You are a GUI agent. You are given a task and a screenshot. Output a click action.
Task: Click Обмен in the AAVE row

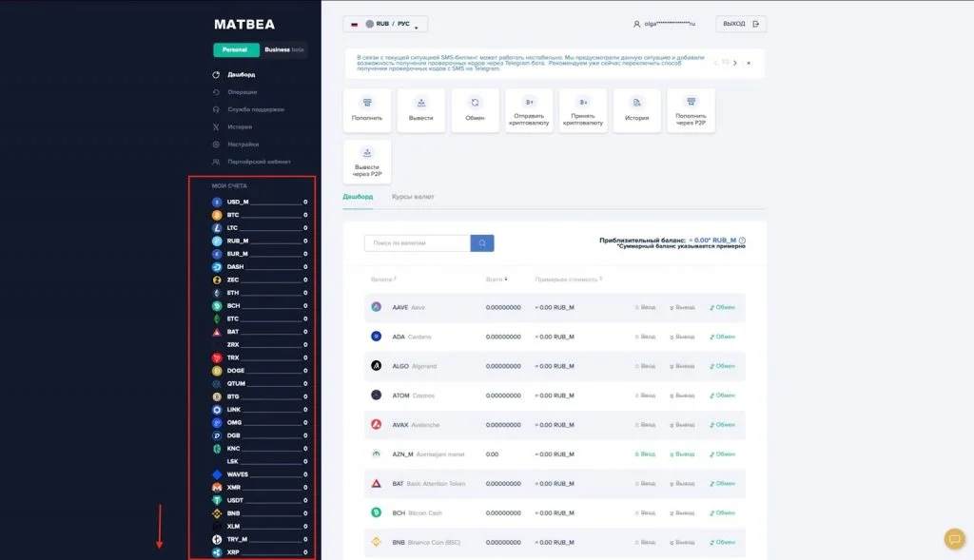point(723,307)
